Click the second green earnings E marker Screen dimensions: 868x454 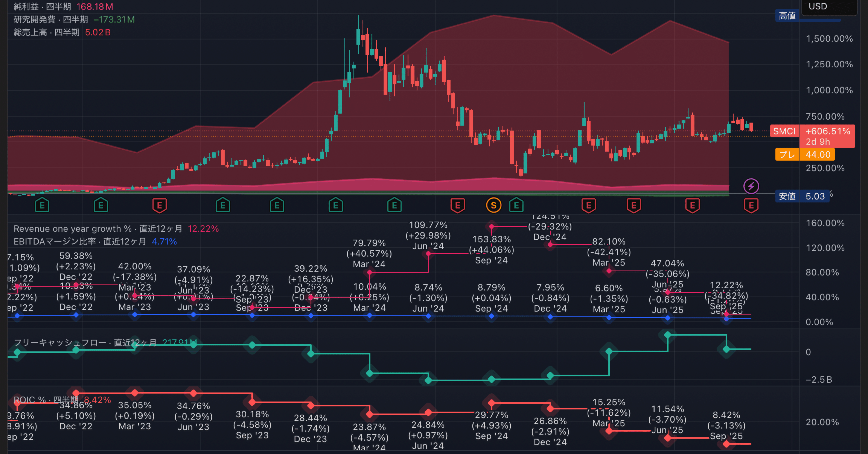(101, 205)
